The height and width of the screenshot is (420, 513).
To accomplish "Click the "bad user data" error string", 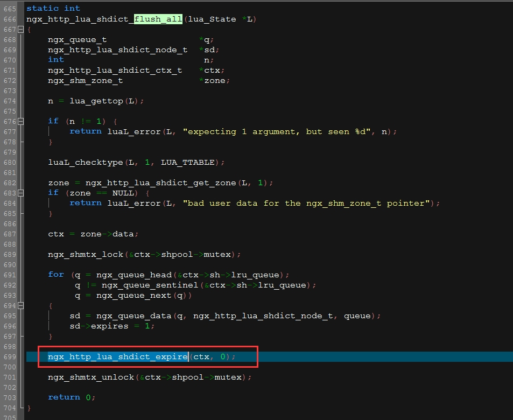I will (x=306, y=204).
